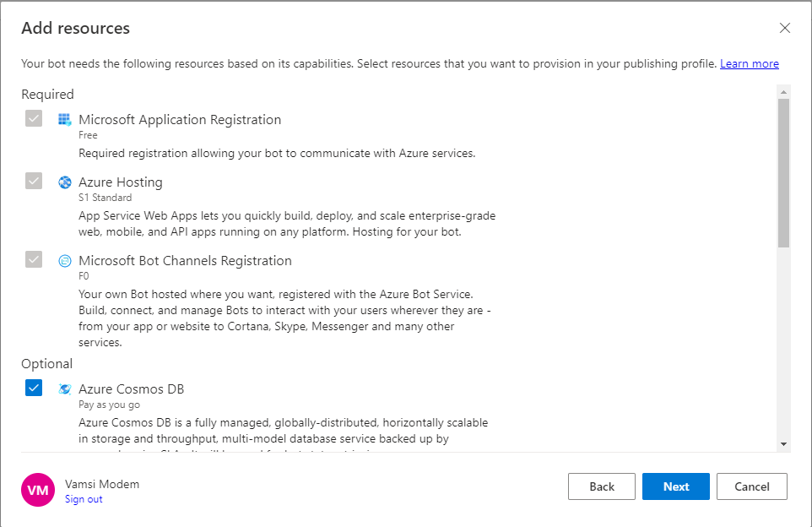Image resolution: width=812 pixels, height=527 pixels.
Task: Cancel the resource selection
Action: click(752, 486)
